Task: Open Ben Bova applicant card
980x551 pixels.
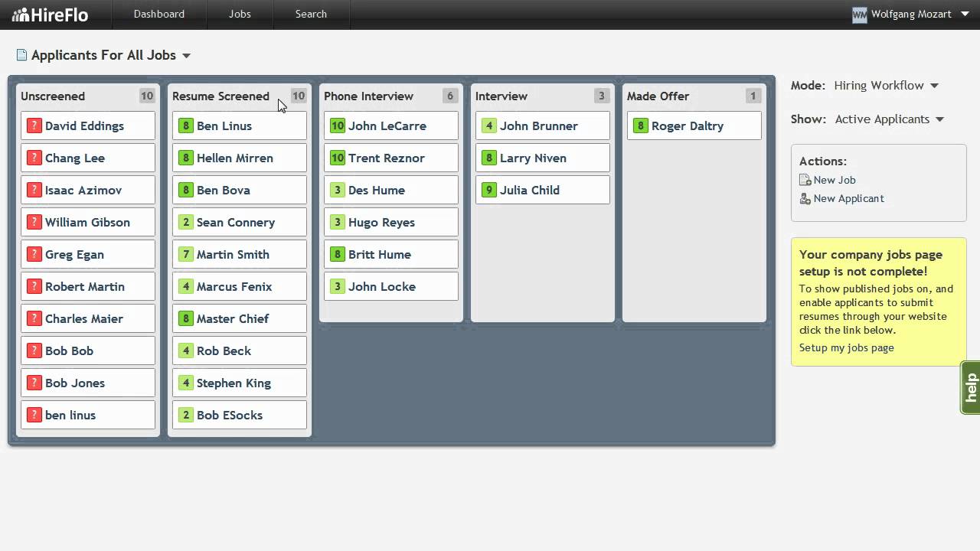Action: click(240, 190)
